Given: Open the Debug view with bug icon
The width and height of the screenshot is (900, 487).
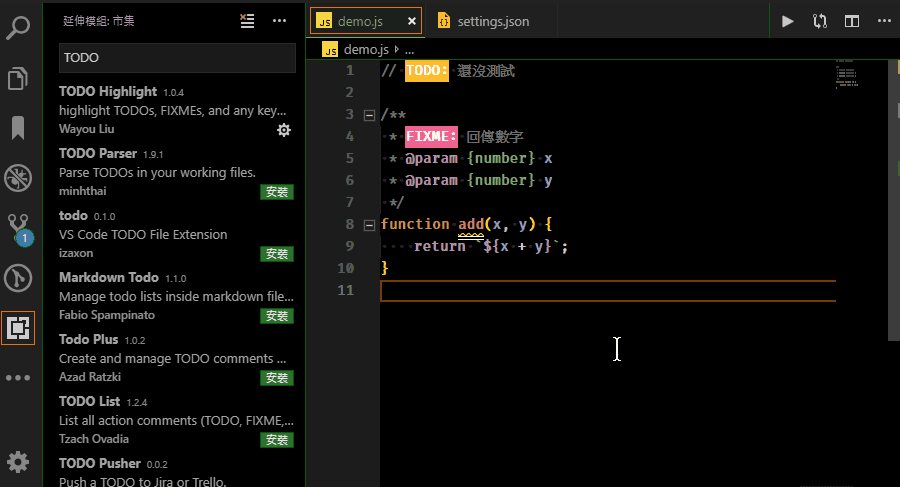Looking at the screenshot, I should click(x=18, y=178).
